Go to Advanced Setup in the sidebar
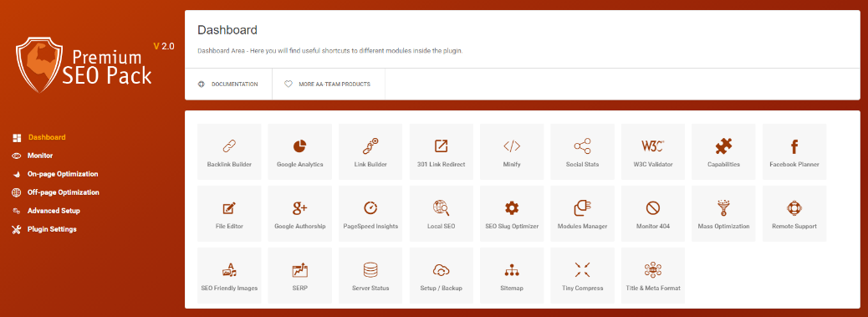This screenshot has height=317, width=868. (47, 211)
